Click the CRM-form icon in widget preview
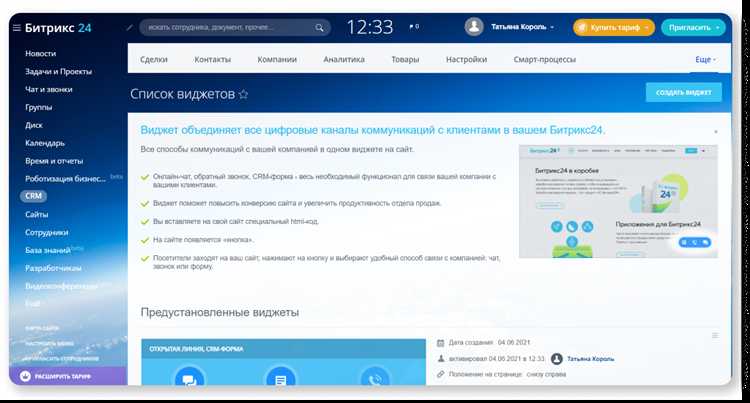This screenshot has width=750, height=403. coord(281,379)
